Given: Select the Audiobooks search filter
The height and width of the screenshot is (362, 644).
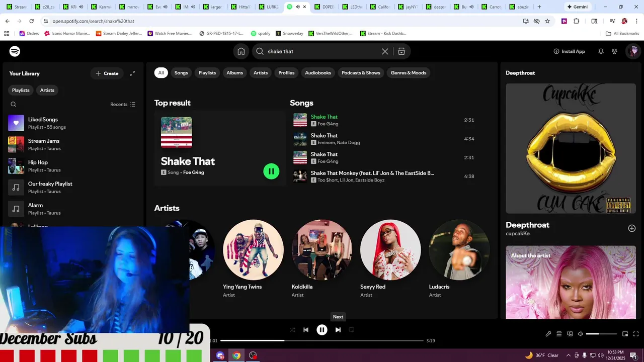Looking at the screenshot, I should 318,73.
